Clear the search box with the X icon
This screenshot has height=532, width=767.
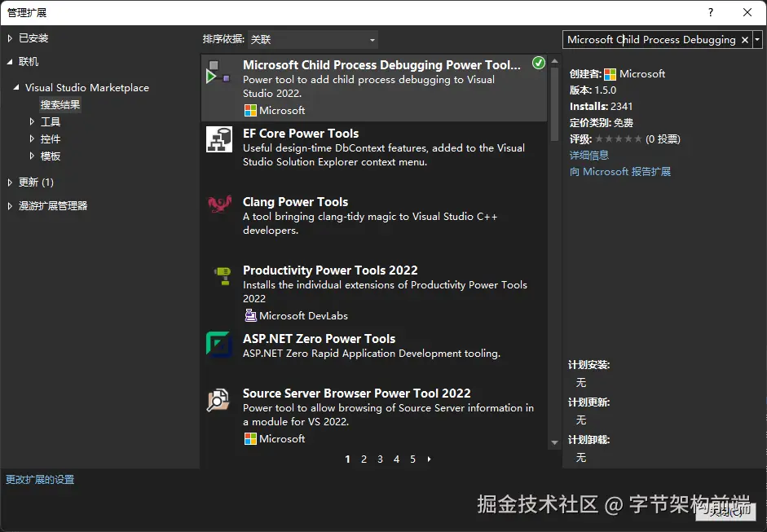tap(744, 40)
